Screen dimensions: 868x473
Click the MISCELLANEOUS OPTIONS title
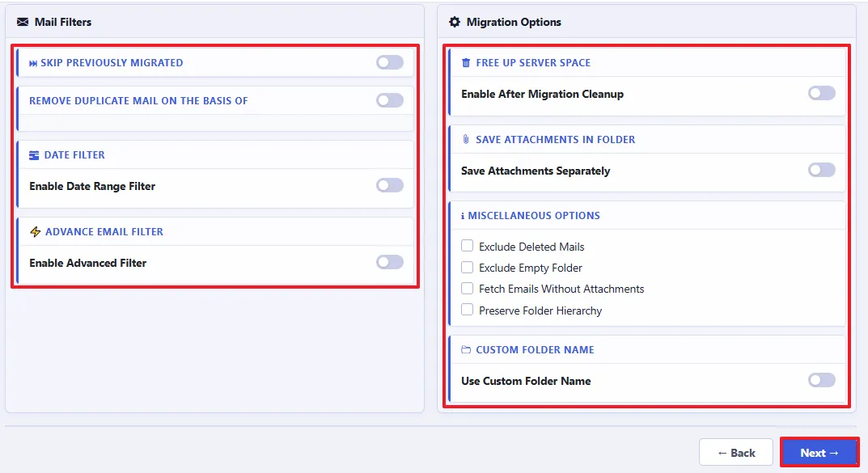click(534, 216)
